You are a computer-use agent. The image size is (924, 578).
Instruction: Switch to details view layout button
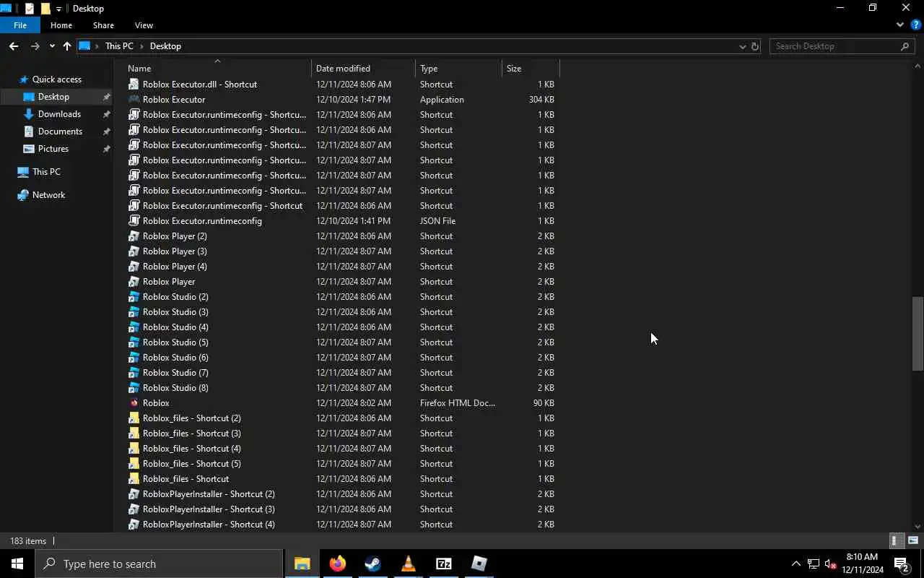coord(895,540)
